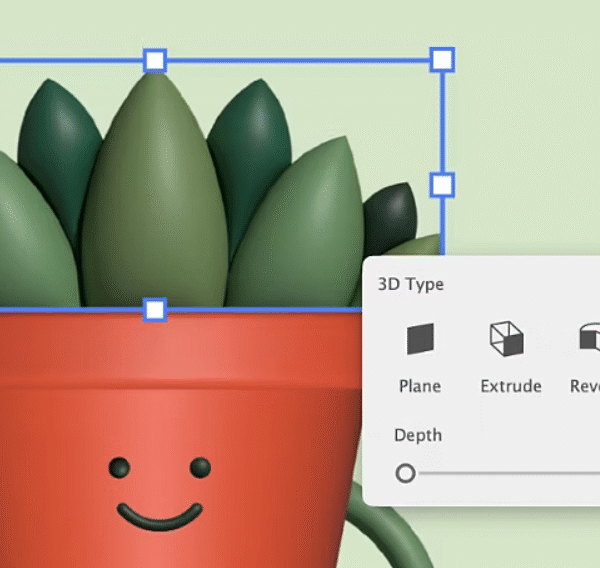Click the top-right corner selection handle
Viewport: 600px width, 568px height.
click(442, 60)
